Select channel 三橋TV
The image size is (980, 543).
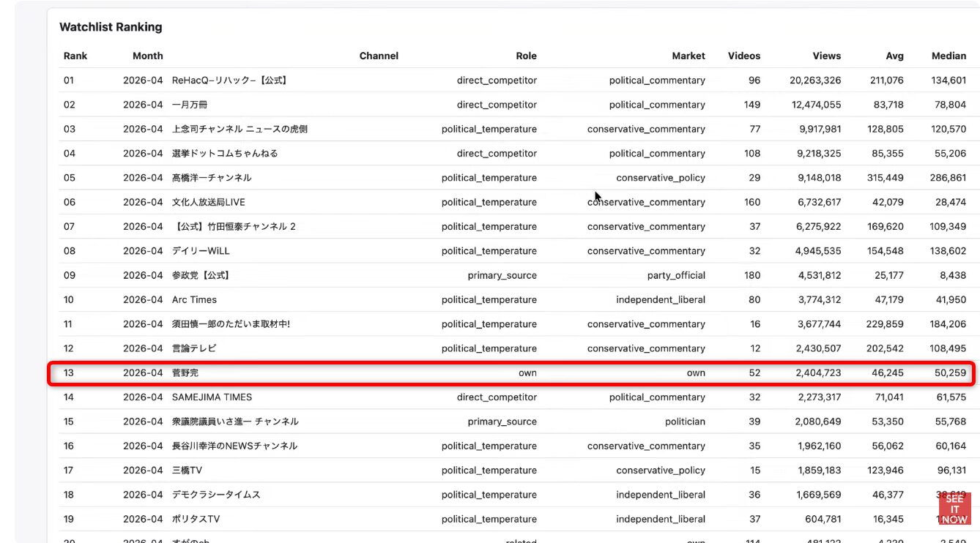(x=187, y=471)
